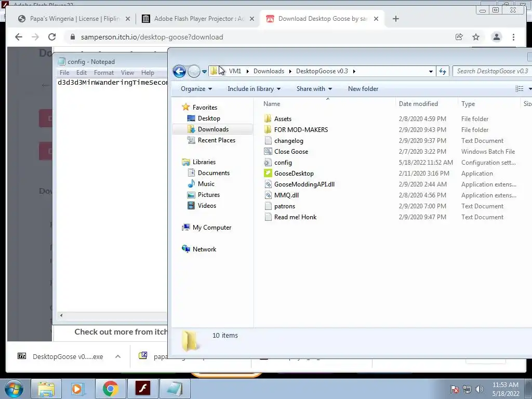Select Libraries in the navigation pane
Image resolution: width=532 pixels, height=399 pixels.
click(x=204, y=162)
